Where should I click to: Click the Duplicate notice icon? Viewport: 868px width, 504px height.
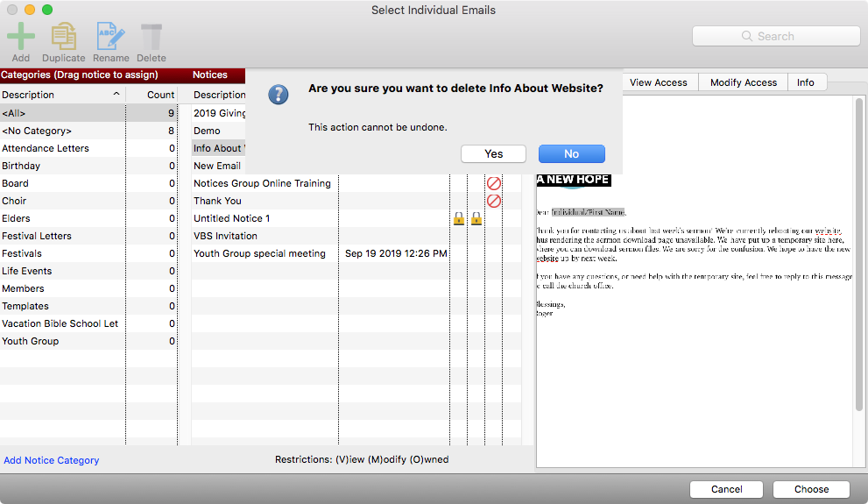point(63,38)
